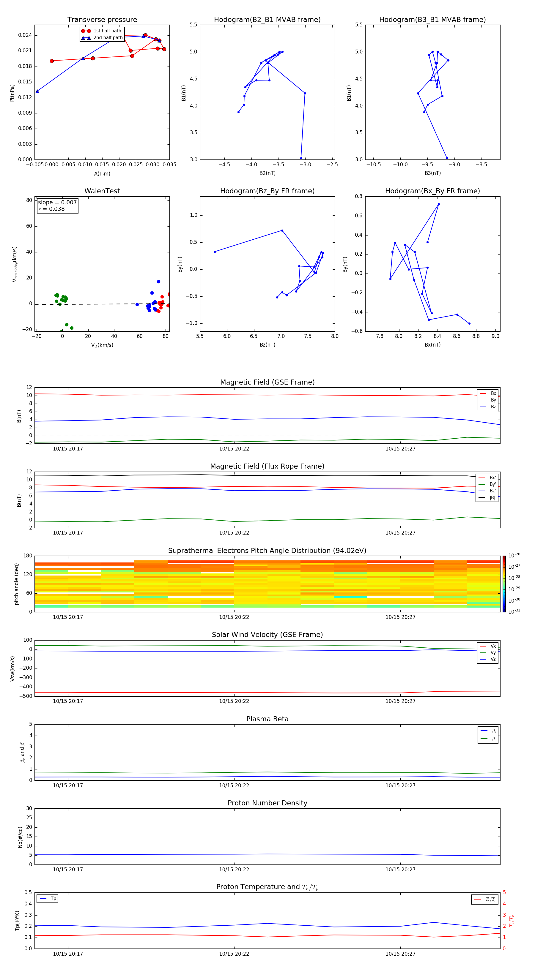Screen dimensions: 535x980
Task: Click the βp legend entry in Plasma Beta
Action: 488,731
